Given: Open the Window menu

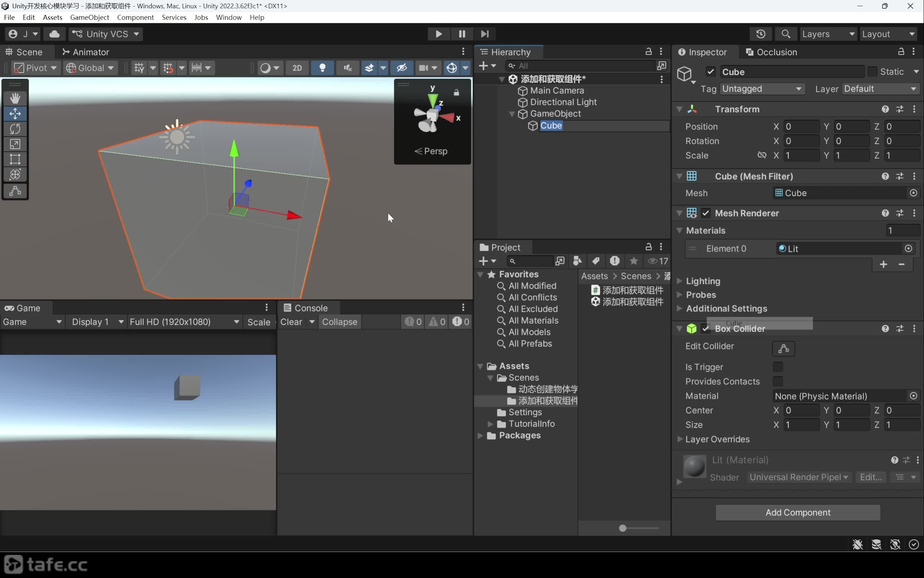Looking at the screenshot, I should [229, 18].
